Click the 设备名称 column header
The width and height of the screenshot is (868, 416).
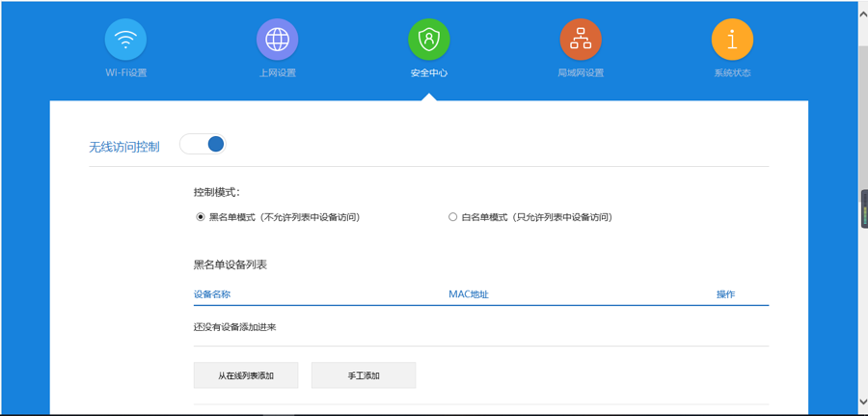(212, 294)
